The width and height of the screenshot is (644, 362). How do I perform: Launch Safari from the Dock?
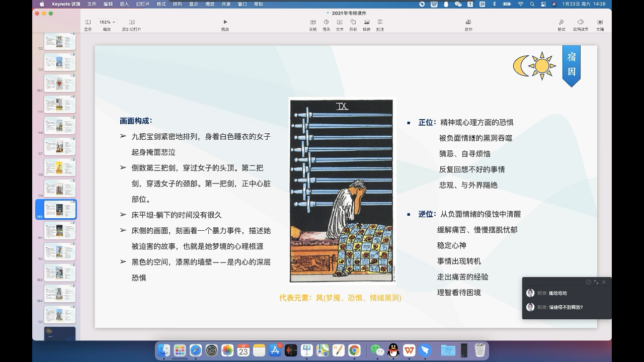tap(196, 350)
